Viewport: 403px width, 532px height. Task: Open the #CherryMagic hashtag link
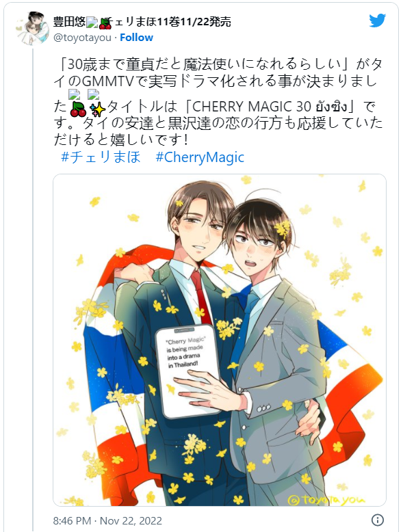click(x=200, y=157)
